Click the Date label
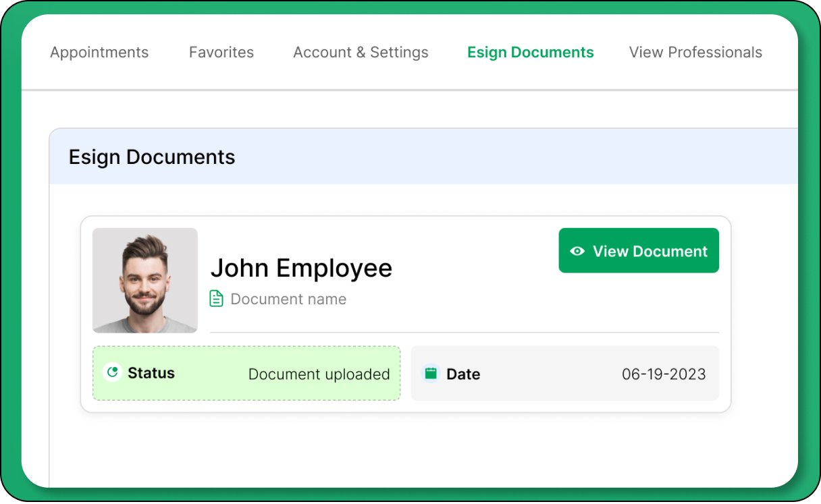This screenshot has height=504, width=821. tap(463, 374)
